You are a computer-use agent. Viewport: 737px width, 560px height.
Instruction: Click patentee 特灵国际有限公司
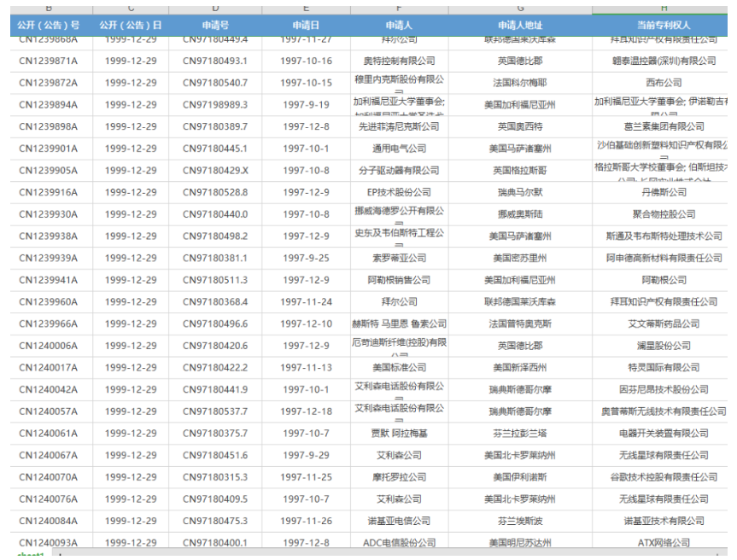[x=664, y=367]
